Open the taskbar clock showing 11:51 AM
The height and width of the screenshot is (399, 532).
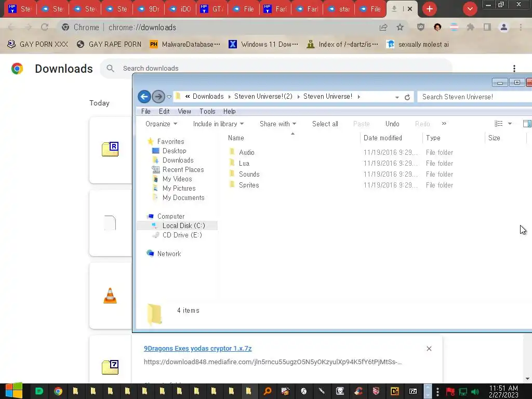click(x=503, y=391)
